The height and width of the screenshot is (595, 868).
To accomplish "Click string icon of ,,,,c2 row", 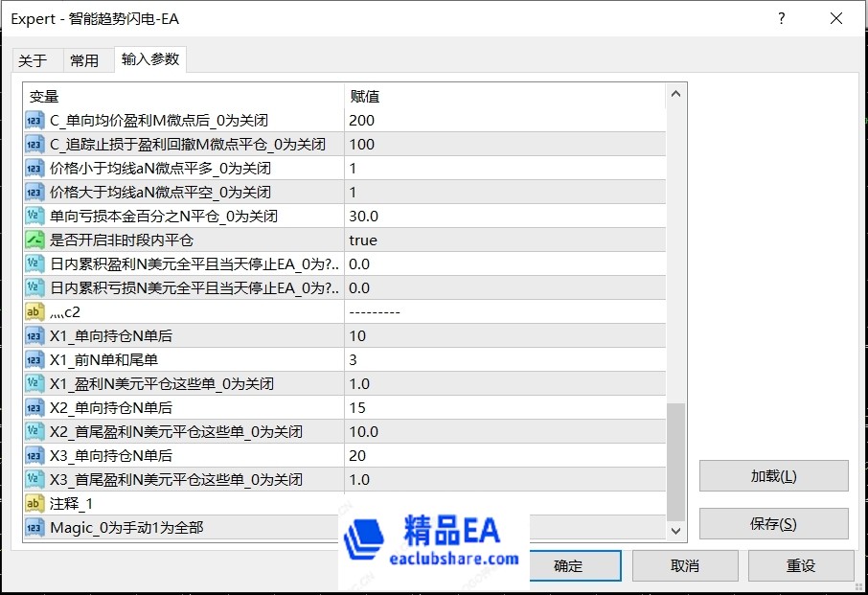I will 34,312.
